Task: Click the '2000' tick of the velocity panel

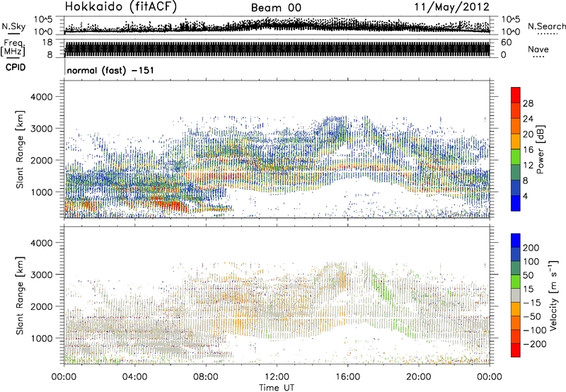Action: click(x=42, y=306)
